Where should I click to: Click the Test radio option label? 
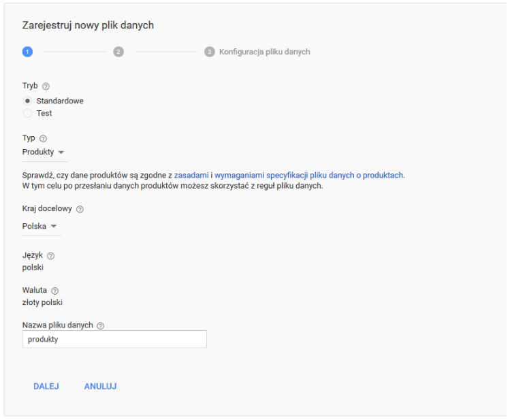coord(44,113)
